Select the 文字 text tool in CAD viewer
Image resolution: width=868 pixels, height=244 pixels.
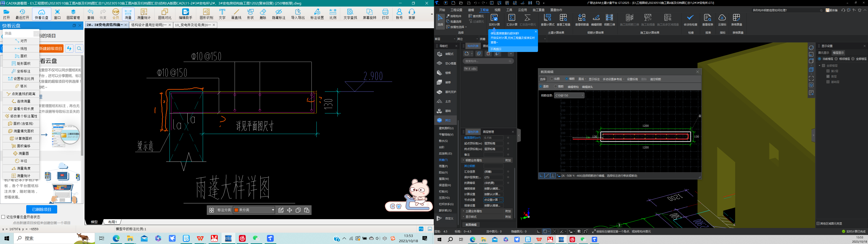point(222,14)
